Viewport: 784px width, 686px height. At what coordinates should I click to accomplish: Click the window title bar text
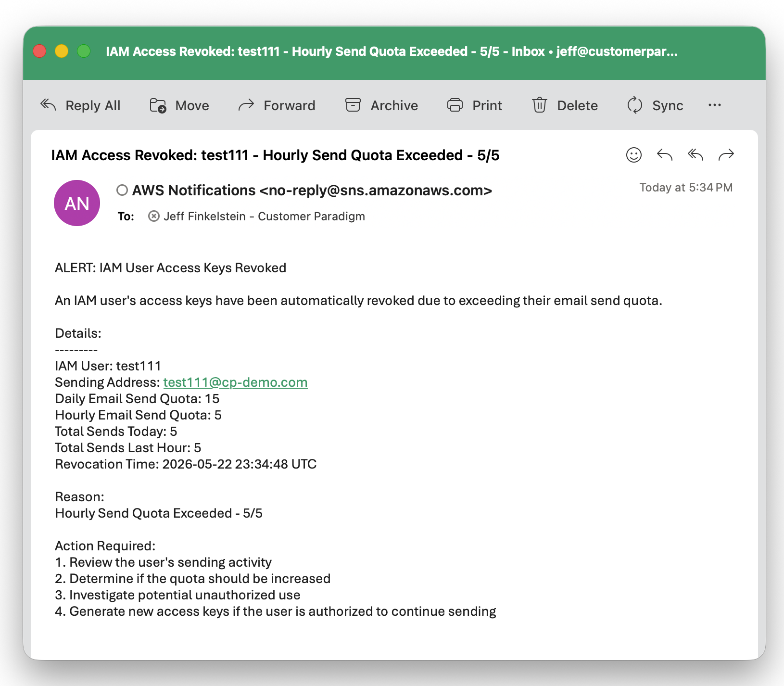(392, 51)
